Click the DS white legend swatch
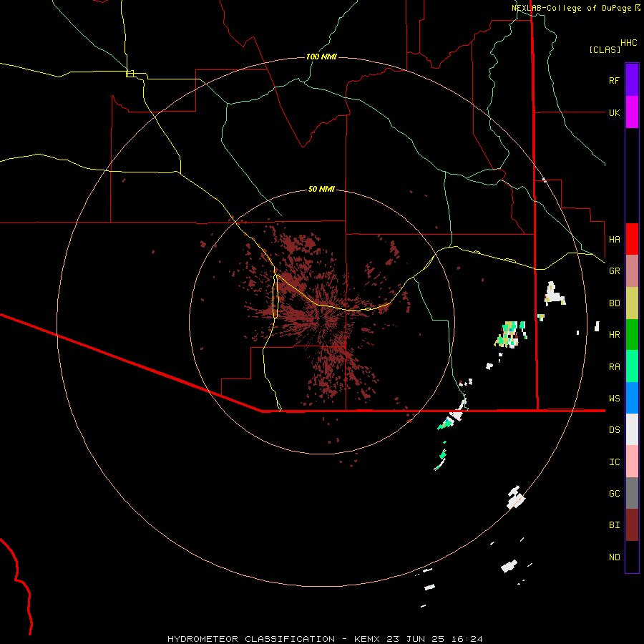Screen dimensions: 644x644 (632, 429)
